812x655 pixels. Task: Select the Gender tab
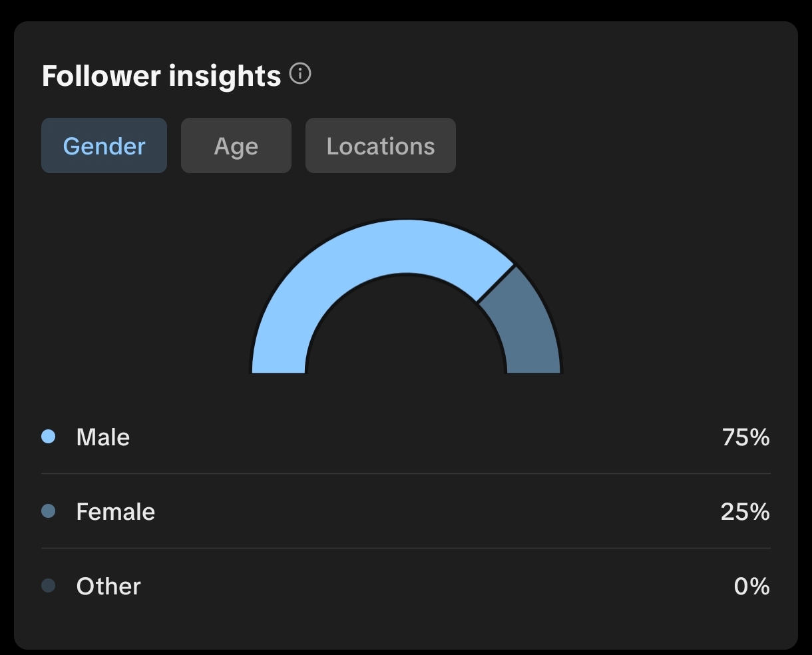tap(104, 146)
